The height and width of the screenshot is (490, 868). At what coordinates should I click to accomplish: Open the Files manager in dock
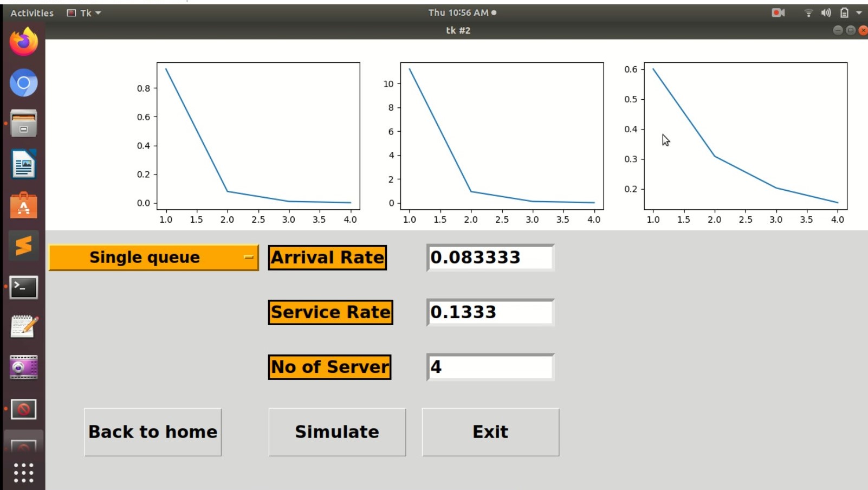[x=23, y=124]
